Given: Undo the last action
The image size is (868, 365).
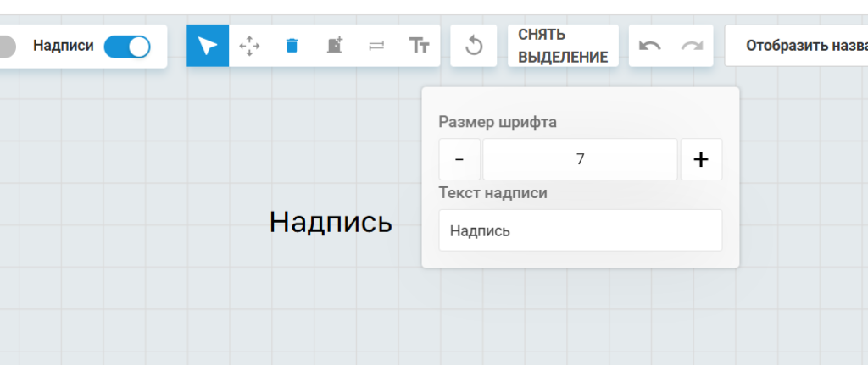Looking at the screenshot, I should (x=650, y=46).
